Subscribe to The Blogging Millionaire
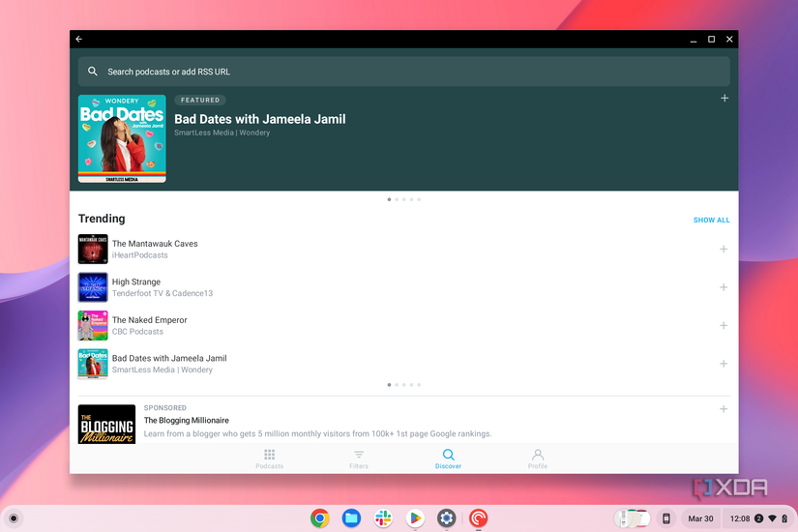Viewport: 798px width, 532px height. click(x=724, y=409)
